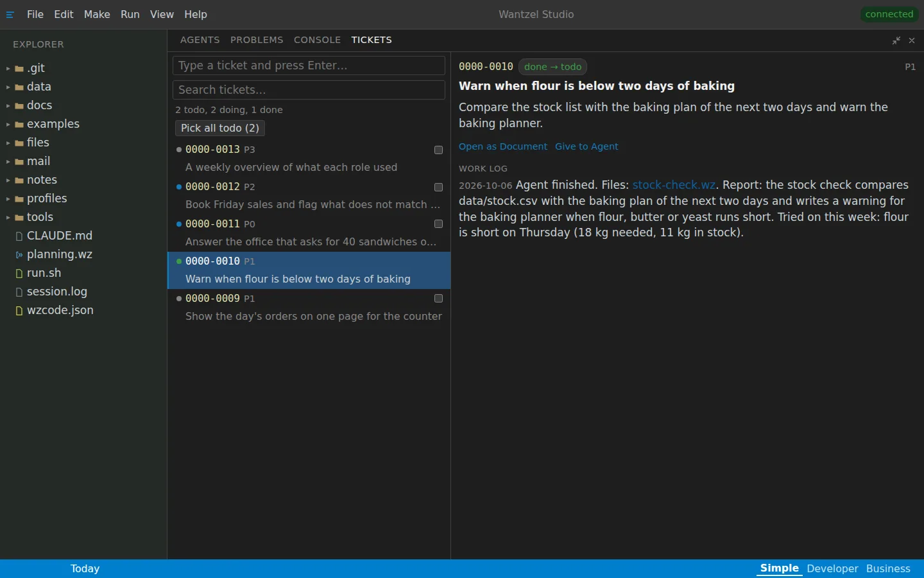This screenshot has width=924, height=578.
Task: Click the tools folder icon
Action: [19, 218]
